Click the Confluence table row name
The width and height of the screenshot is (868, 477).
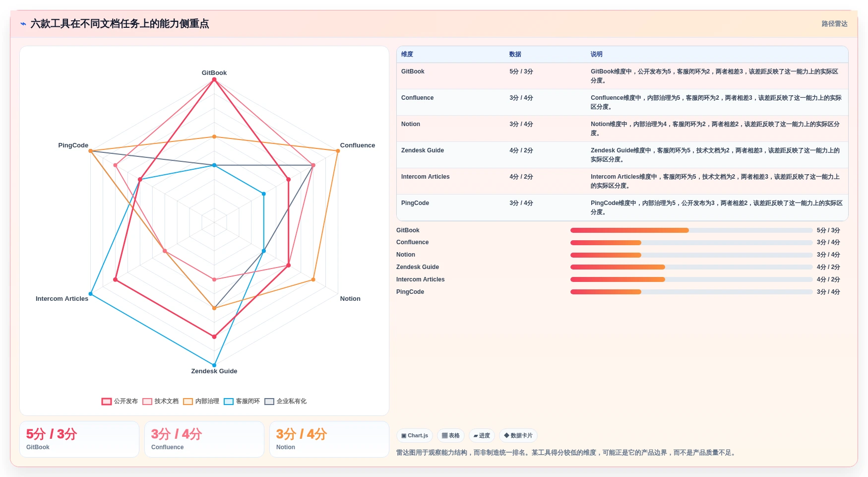coord(417,98)
